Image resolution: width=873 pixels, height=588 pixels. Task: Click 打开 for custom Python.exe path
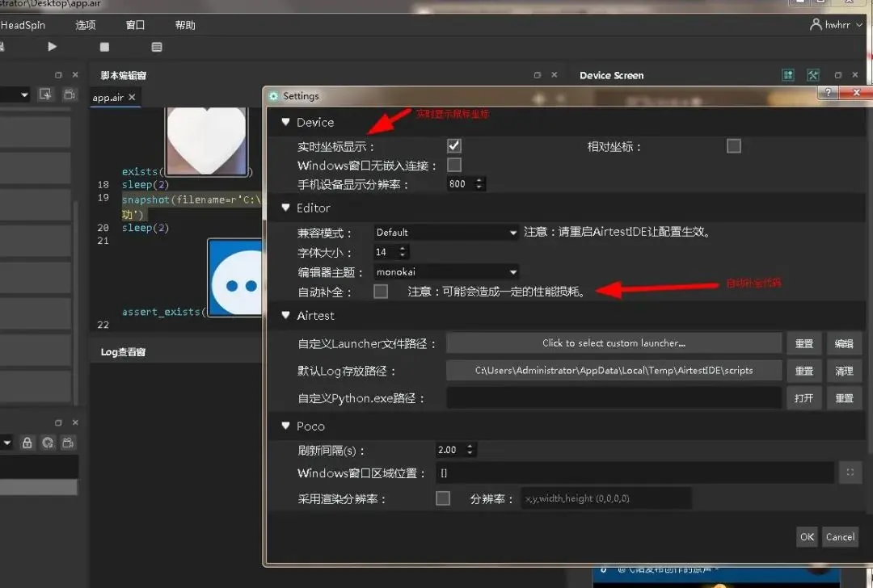click(x=804, y=397)
